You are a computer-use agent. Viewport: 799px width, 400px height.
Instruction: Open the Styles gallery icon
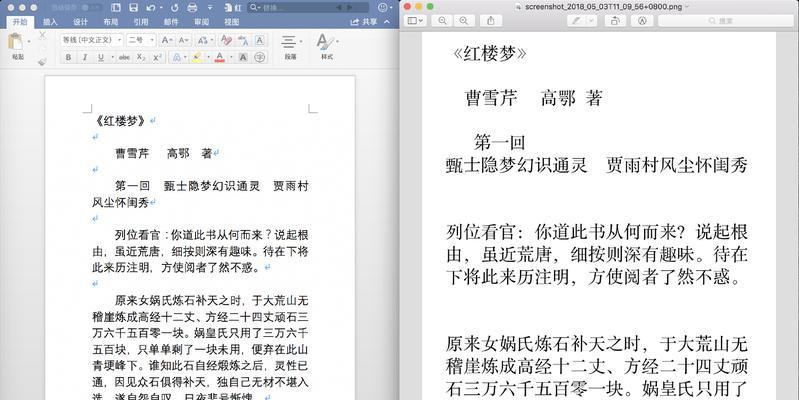[325, 41]
